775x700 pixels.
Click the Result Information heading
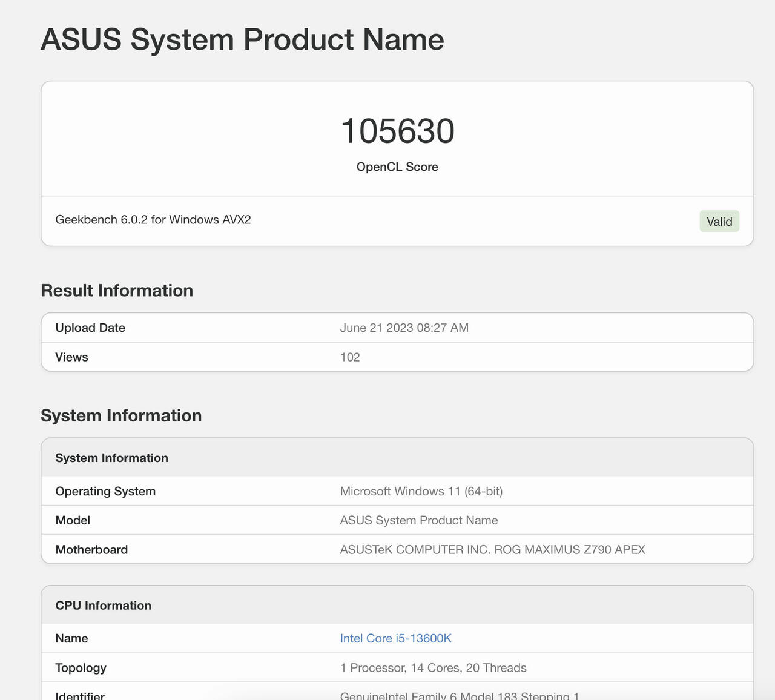(117, 291)
